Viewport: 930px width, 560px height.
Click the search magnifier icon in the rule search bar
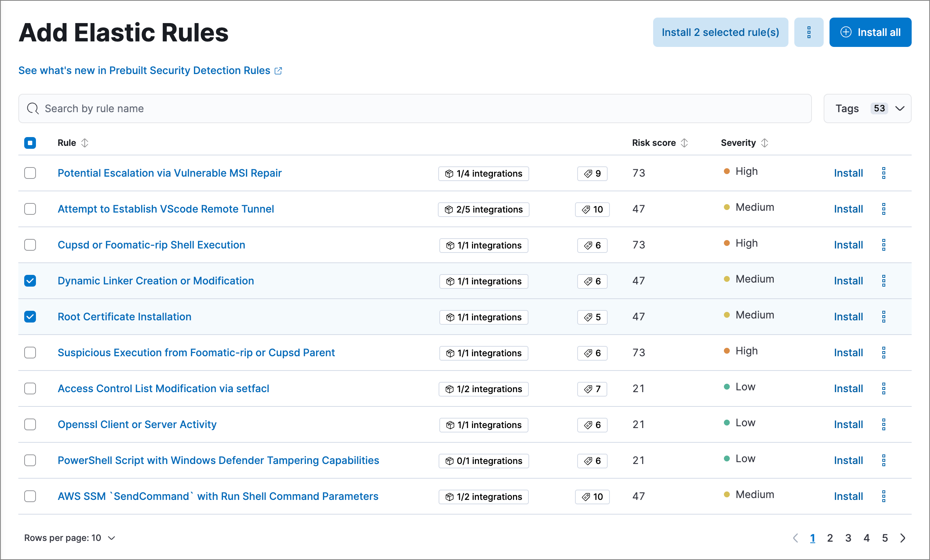point(33,108)
